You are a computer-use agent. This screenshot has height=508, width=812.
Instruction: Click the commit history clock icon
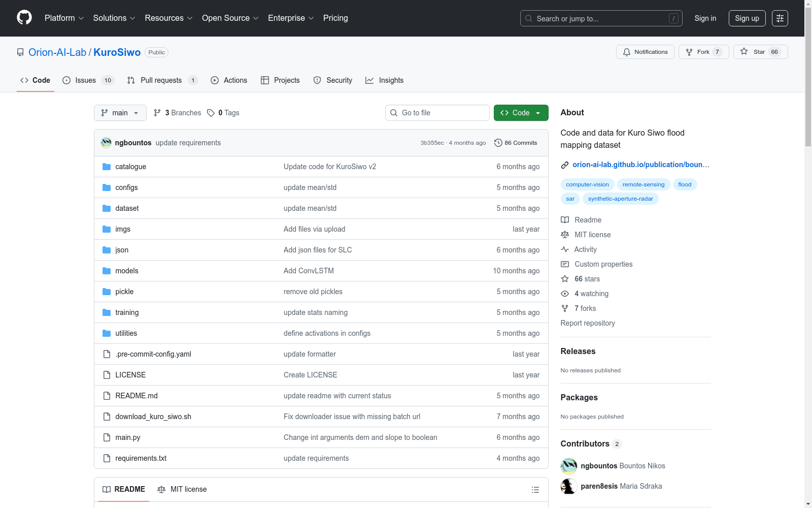pyautogui.click(x=498, y=143)
